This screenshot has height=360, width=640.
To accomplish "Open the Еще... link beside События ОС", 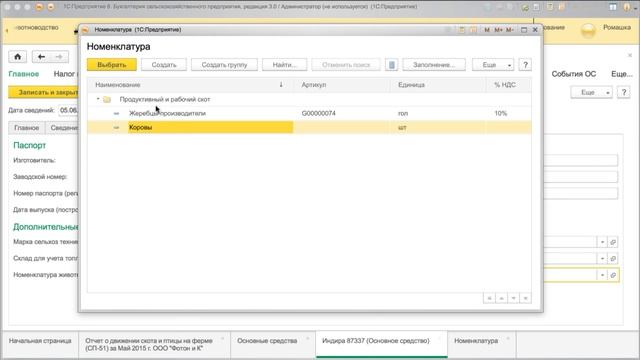I will (x=622, y=74).
